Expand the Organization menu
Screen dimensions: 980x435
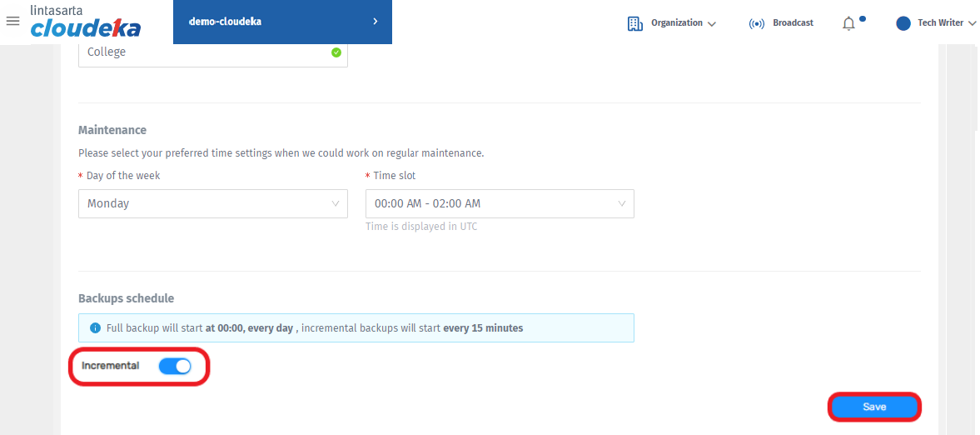(x=683, y=23)
